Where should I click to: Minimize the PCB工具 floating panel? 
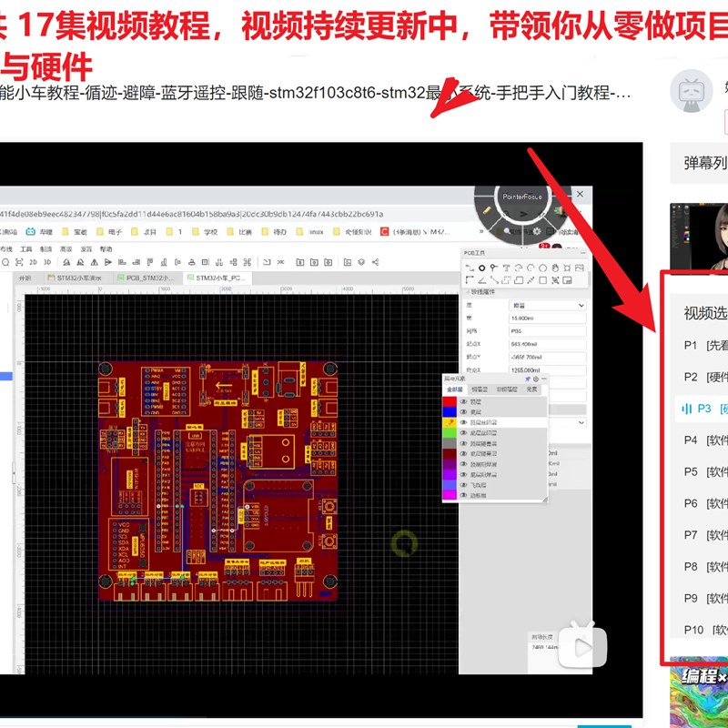pyautogui.click(x=583, y=253)
